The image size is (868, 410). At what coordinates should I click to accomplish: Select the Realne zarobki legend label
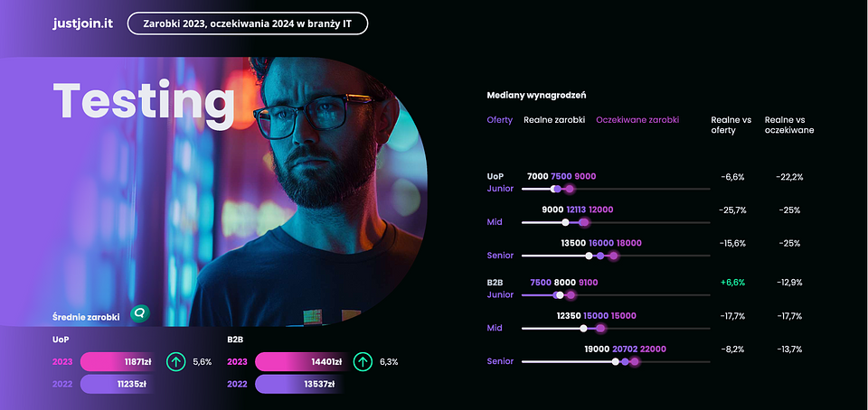(554, 120)
